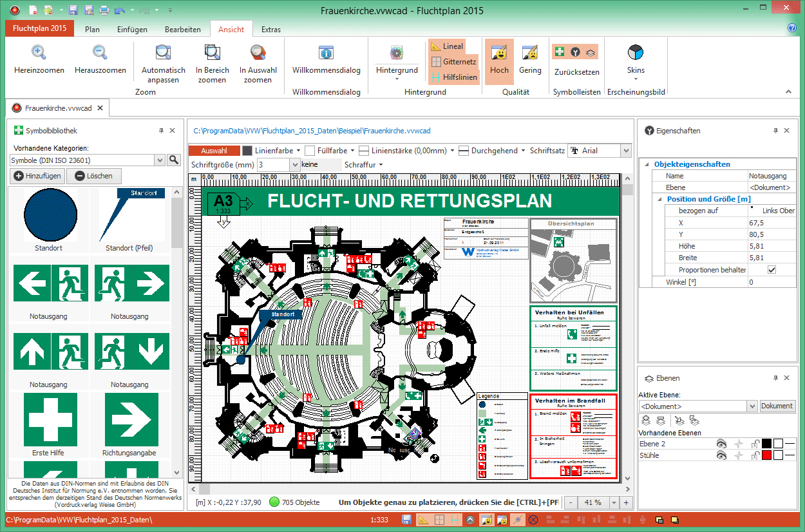The height and width of the screenshot is (532, 805).
Task: Click the file path link above canvas
Action: [312, 131]
